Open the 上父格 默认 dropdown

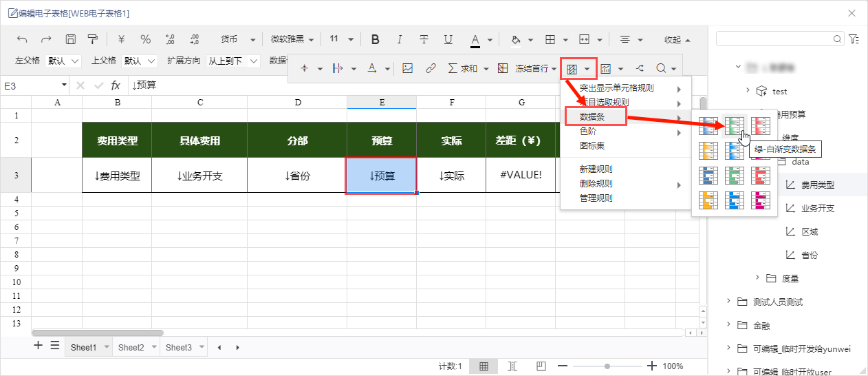pos(140,61)
